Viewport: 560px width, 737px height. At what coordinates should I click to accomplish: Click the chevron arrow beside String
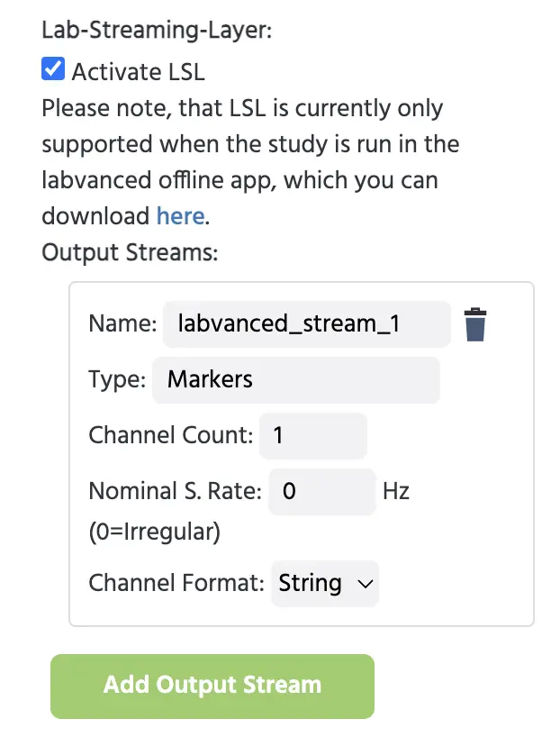pos(365,584)
